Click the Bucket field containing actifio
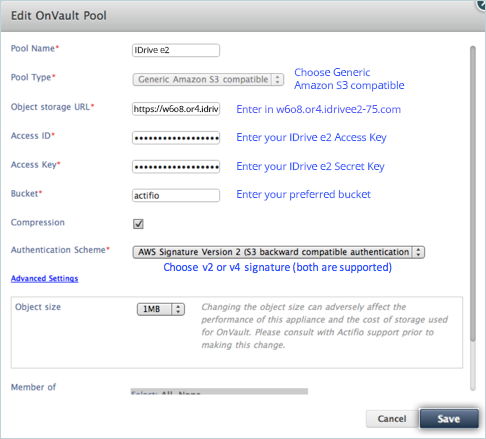 pyautogui.click(x=176, y=195)
